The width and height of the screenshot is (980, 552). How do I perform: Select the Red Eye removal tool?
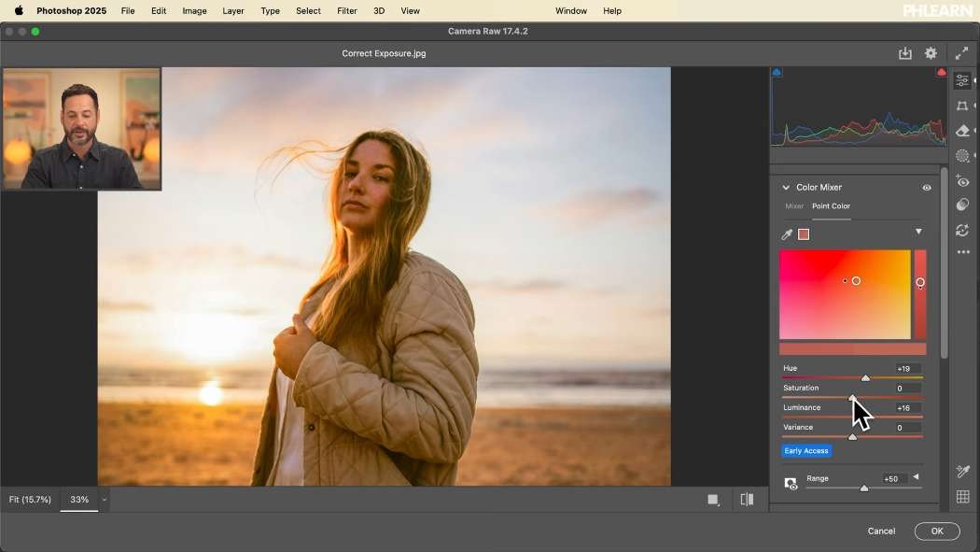point(962,180)
